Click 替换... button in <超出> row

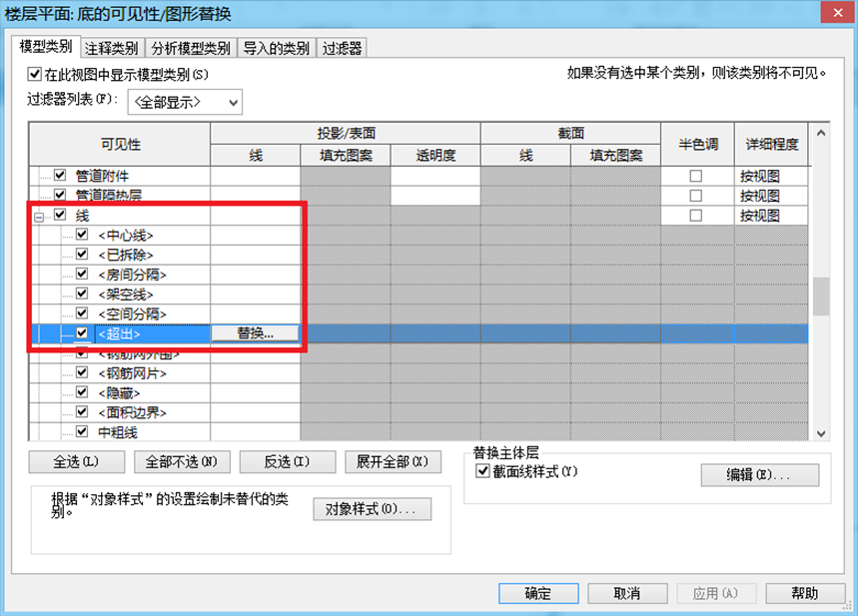(255, 333)
